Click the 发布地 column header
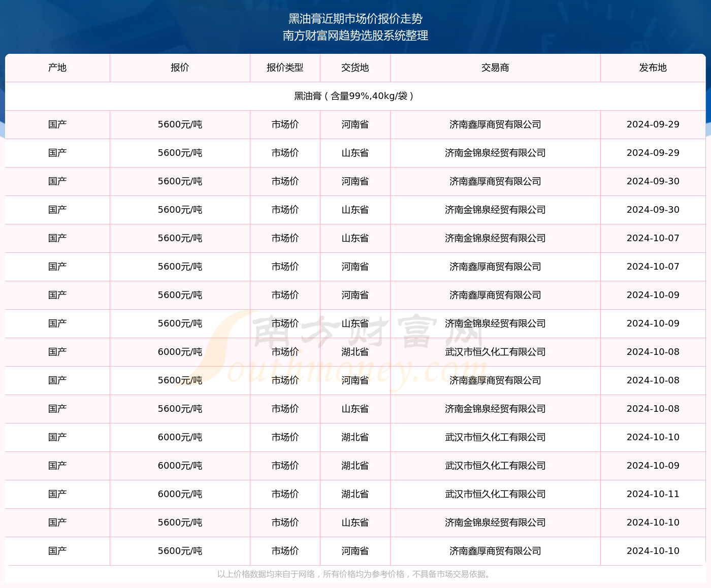711x588 pixels. coord(653,68)
